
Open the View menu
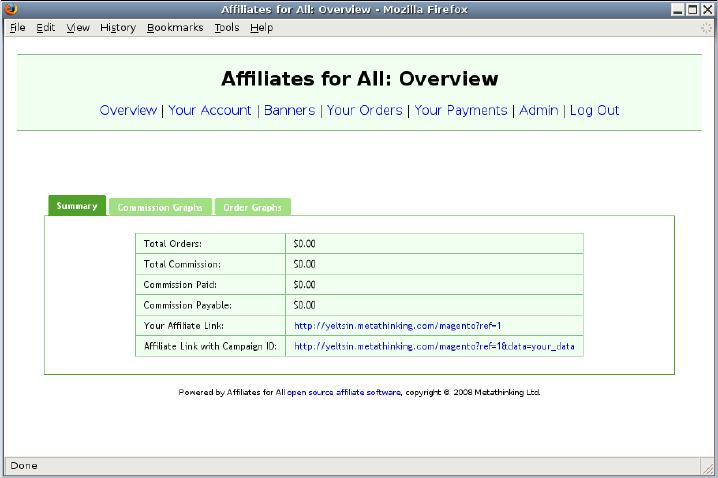(78, 28)
